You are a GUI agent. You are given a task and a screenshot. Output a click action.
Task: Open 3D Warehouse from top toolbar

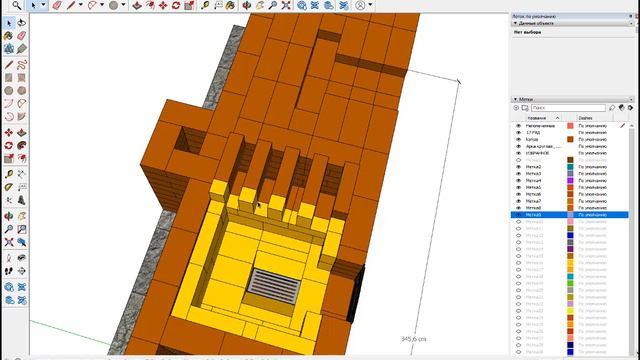coord(302,5)
